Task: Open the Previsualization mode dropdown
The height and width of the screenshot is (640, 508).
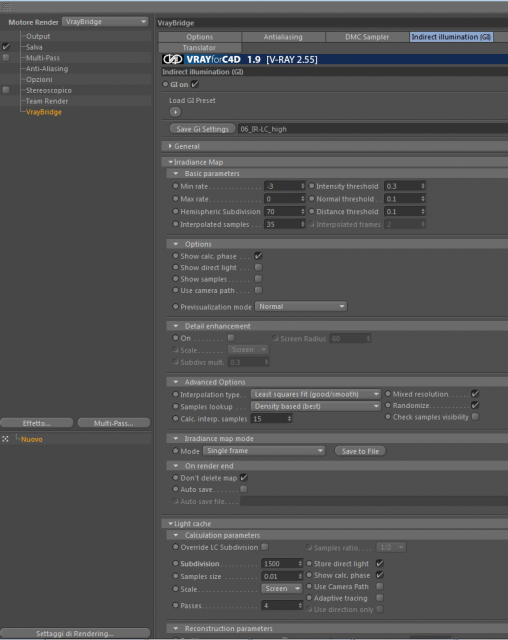Action: point(301,307)
